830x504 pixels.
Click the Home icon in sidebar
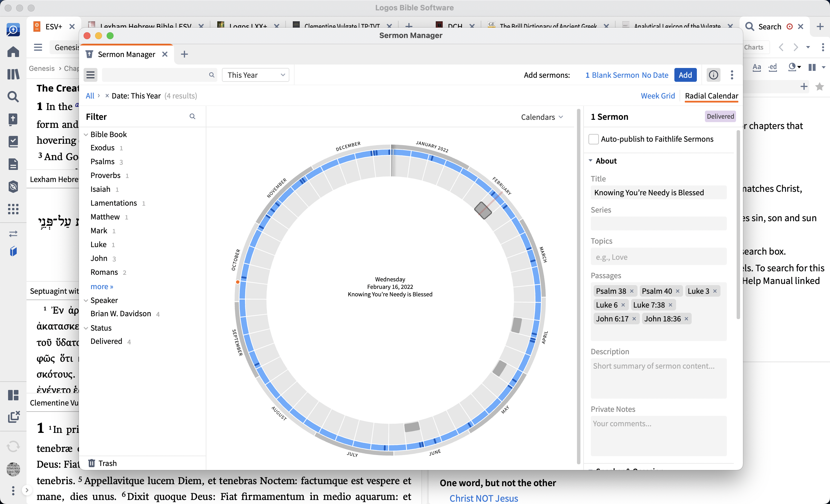[13, 52]
